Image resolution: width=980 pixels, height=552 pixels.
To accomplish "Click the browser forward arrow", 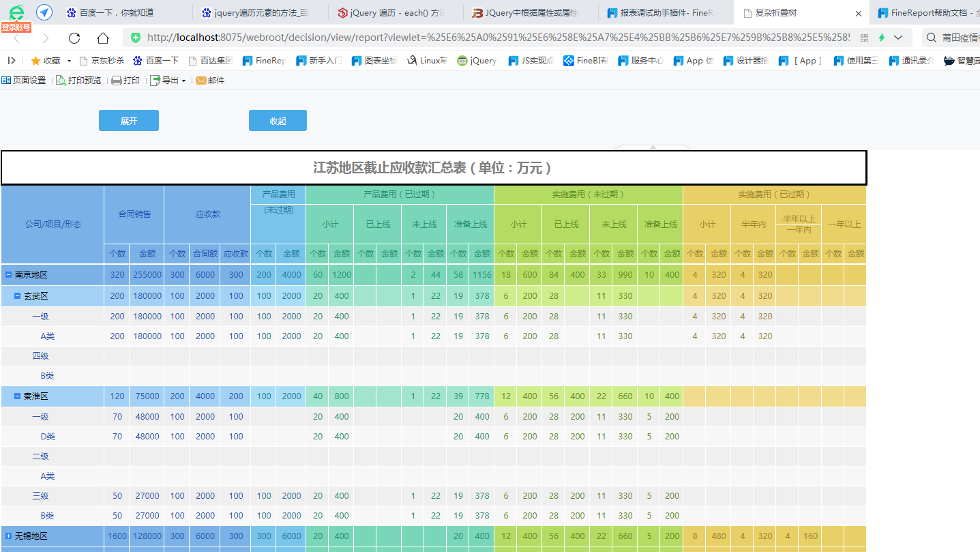I will [x=46, y=38].
